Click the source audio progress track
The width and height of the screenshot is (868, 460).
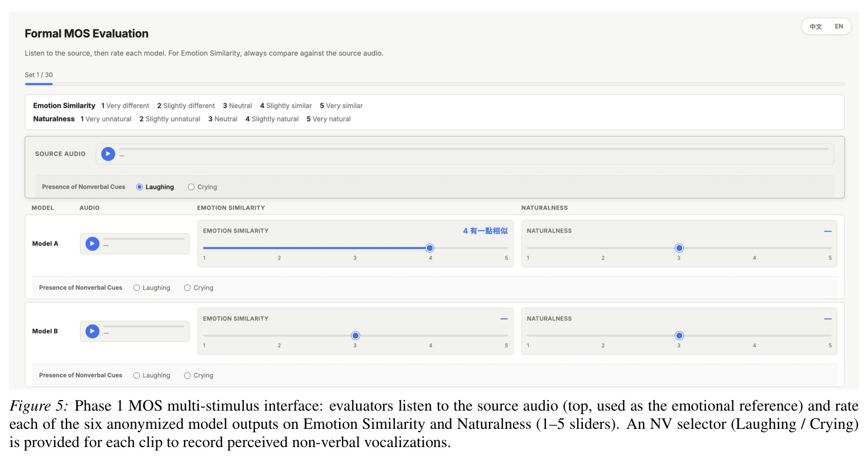click(x=474, y=149)
